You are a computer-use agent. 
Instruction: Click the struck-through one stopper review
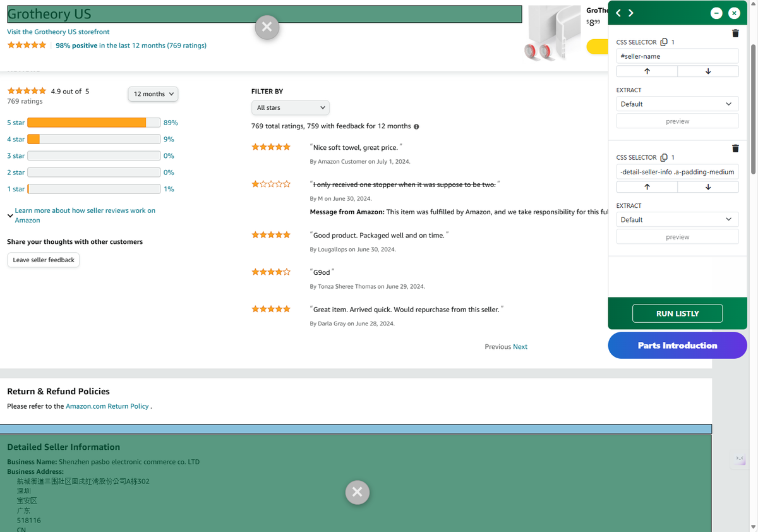pyautogui.click(x=405, y=184)
